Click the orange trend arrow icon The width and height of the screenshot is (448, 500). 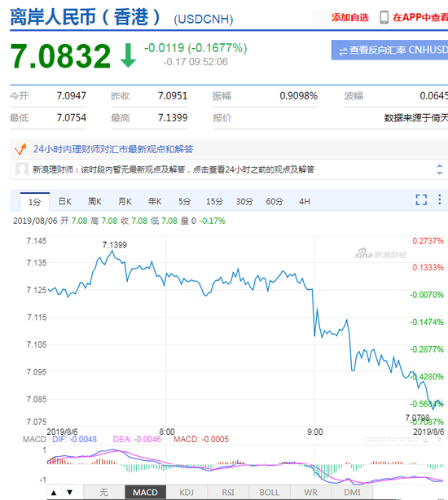[x=20, y=149]
